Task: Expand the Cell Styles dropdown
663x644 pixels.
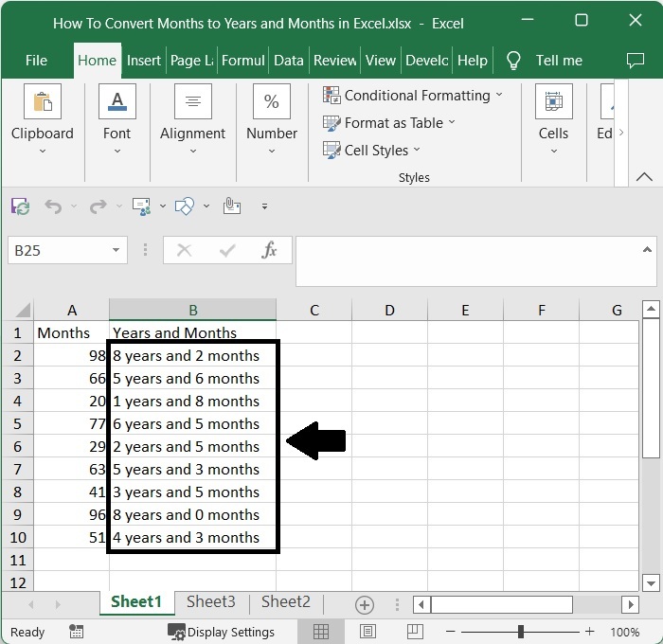Action: pos(417,150)
